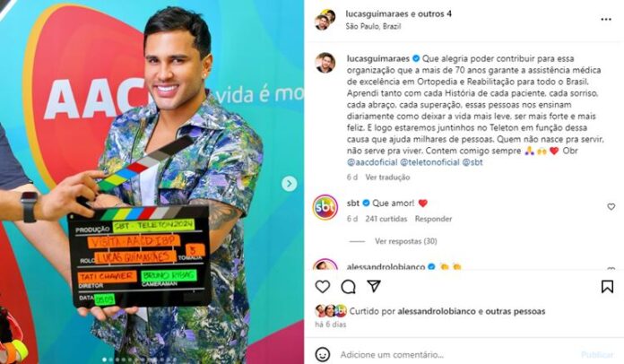Share the post via paper plane icon

coord(374,286)
